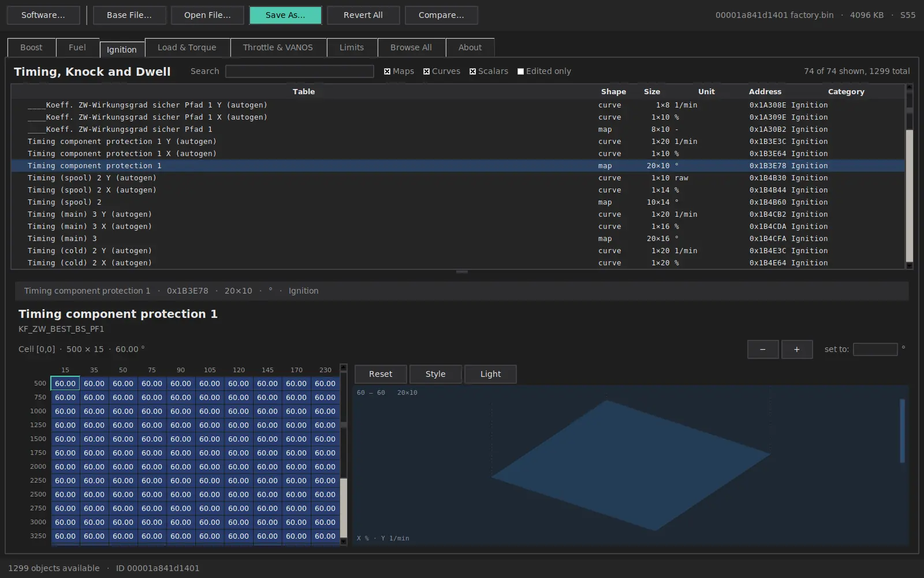The width and height of the screenshot is (924, 578).
Task: Select Timing component protection 1 Y (autogen)
Action: click(x=458, y=142)
